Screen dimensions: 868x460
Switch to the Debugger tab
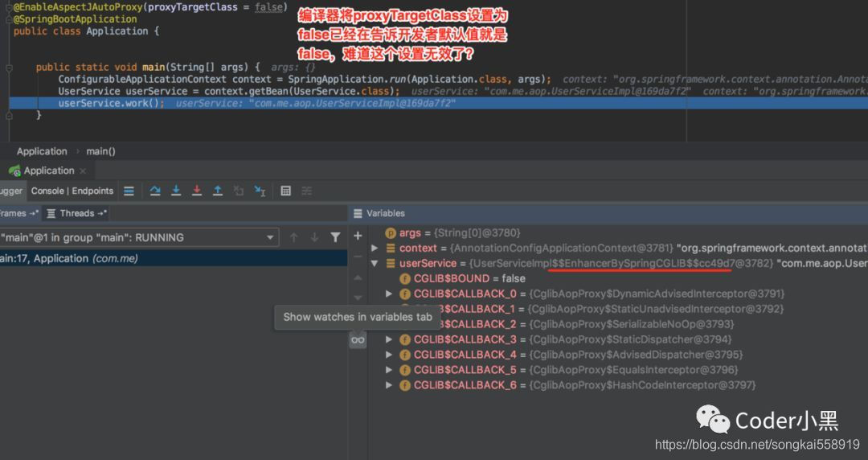(11, 191)
